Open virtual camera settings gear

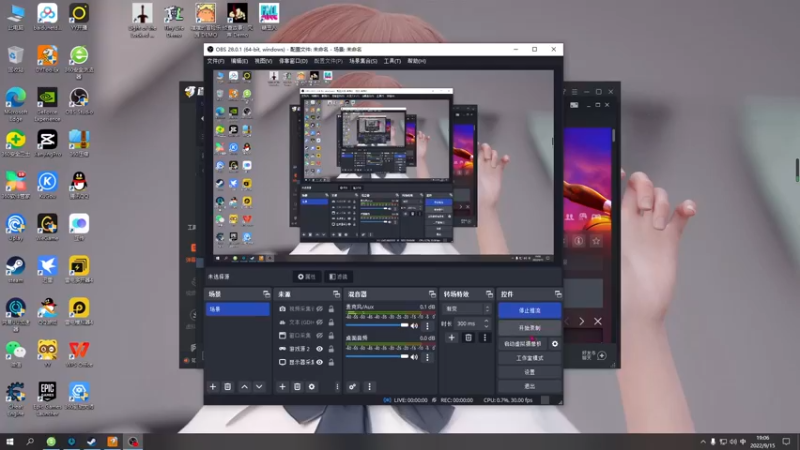(555, 344)
